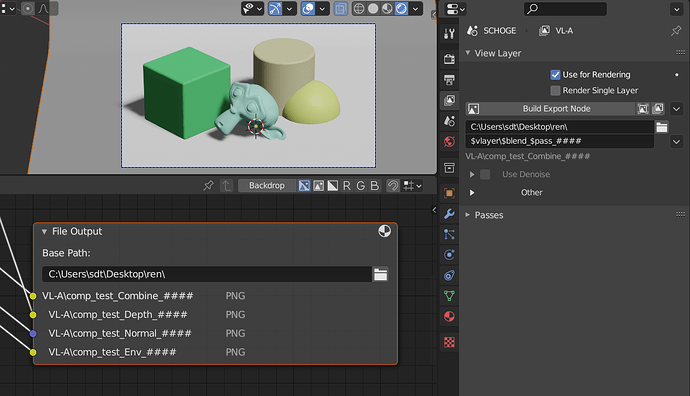
Task: Open the World properties tab
Action: (449, 142)
